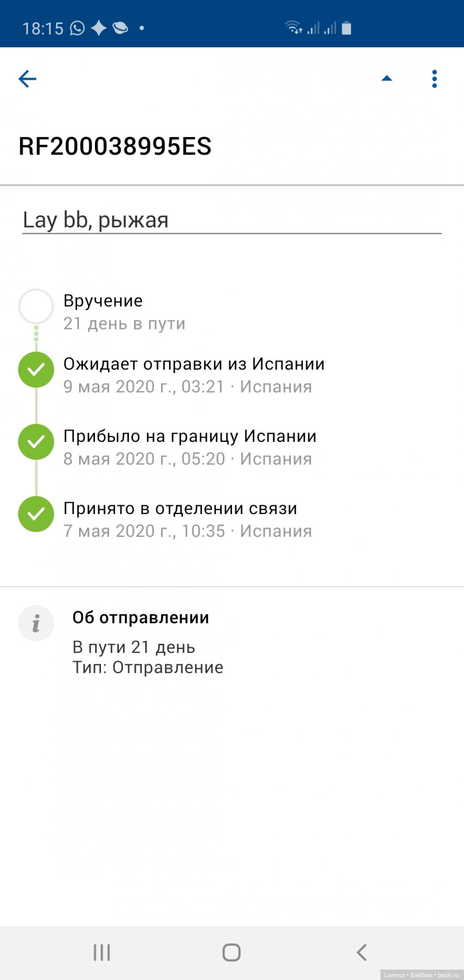Tap tracking number RF200038995ES

[x=115, y=146]
